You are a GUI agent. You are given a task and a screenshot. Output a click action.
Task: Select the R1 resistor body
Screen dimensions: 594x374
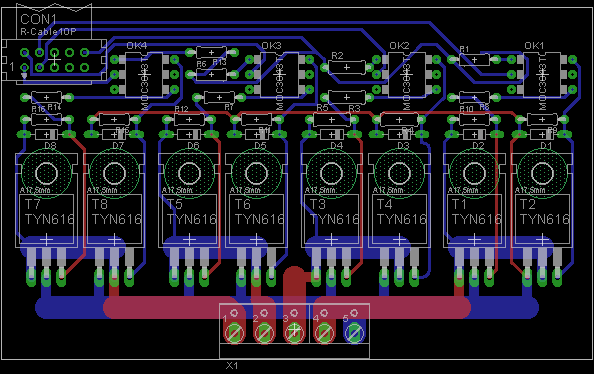474,59
